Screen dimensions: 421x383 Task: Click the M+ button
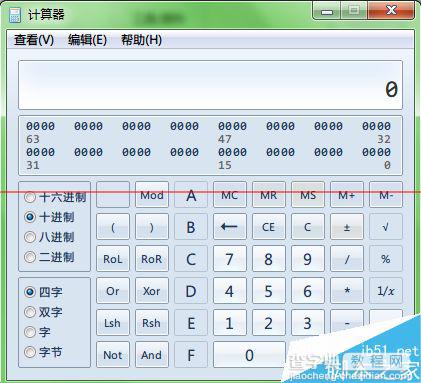click(x=347, y=195)
